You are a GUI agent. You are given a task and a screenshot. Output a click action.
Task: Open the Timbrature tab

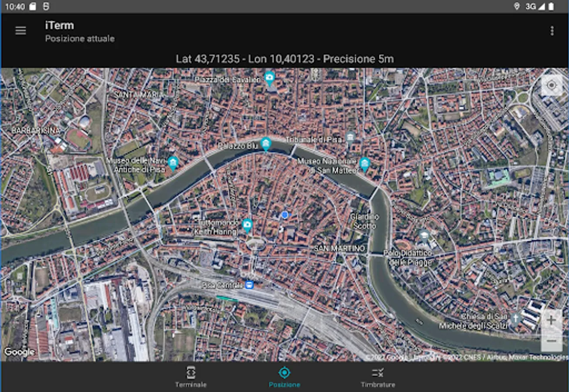coord(378,377)
